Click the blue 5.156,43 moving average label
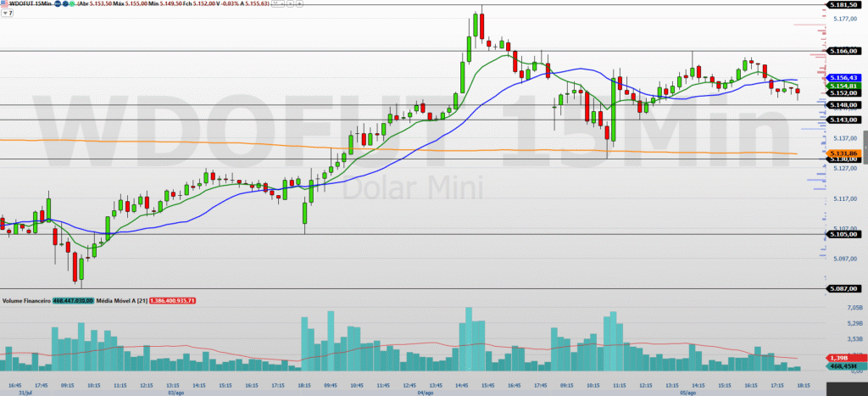Viewport: 868px width, 396px height. tap(843, 78)
